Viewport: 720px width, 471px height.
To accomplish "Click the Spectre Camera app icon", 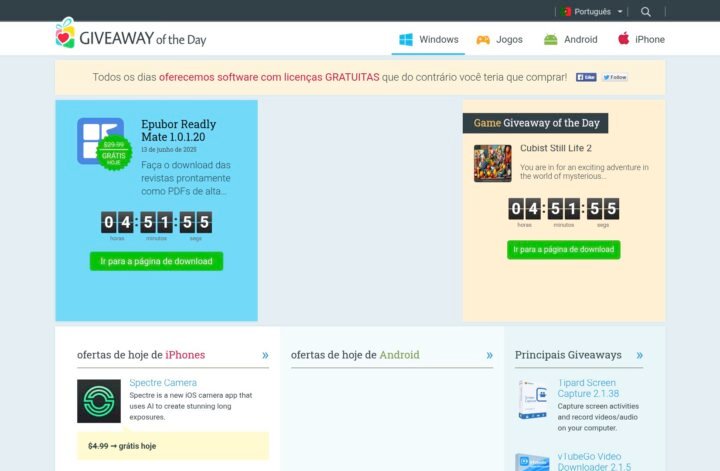I will pyautogui.click(x=99, y=401).
